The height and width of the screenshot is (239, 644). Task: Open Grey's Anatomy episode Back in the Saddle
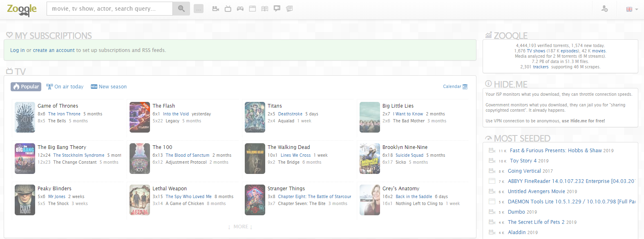click(x=414, y=197)
